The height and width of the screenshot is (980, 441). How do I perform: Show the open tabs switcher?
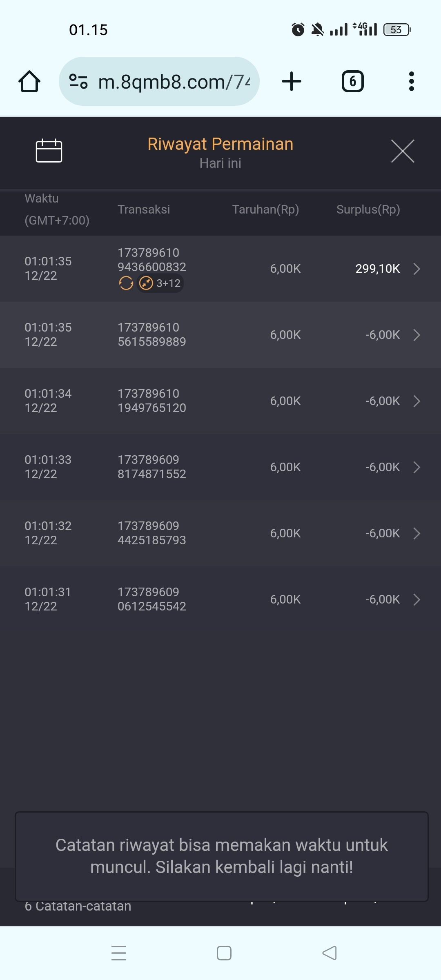click(x=352, y=81)
